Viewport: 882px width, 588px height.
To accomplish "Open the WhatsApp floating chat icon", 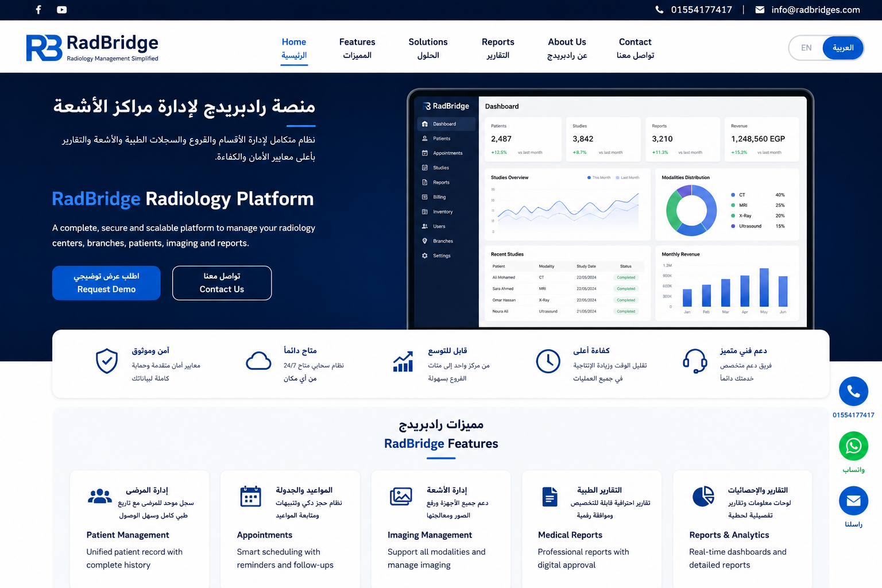I will click(x=853, y=446).
